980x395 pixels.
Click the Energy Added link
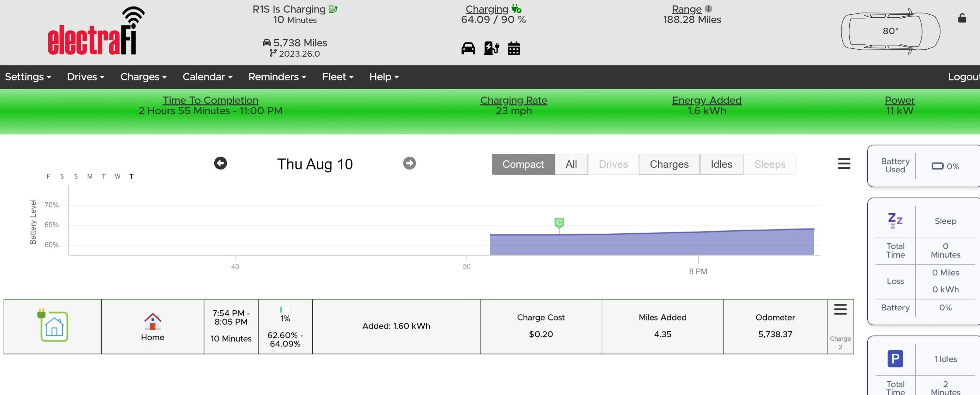[x=707, y=100]
